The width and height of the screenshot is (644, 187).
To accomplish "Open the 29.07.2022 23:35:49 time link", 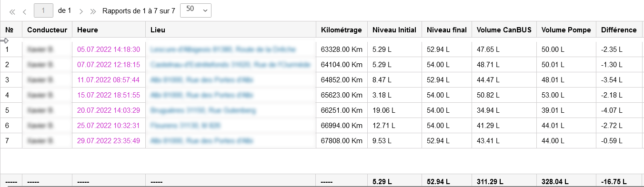I will (109, 141).
